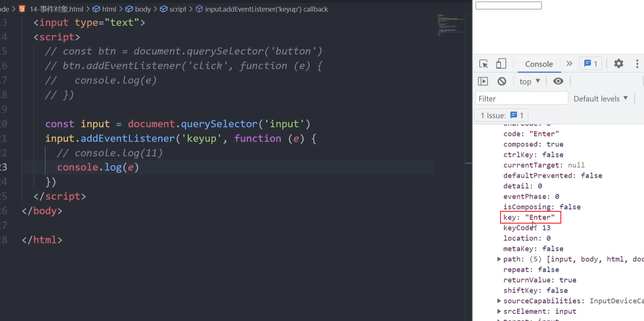The image size is (644, 321).
Task: Expand the srcElement property
Action: click(x=499, y=311)
